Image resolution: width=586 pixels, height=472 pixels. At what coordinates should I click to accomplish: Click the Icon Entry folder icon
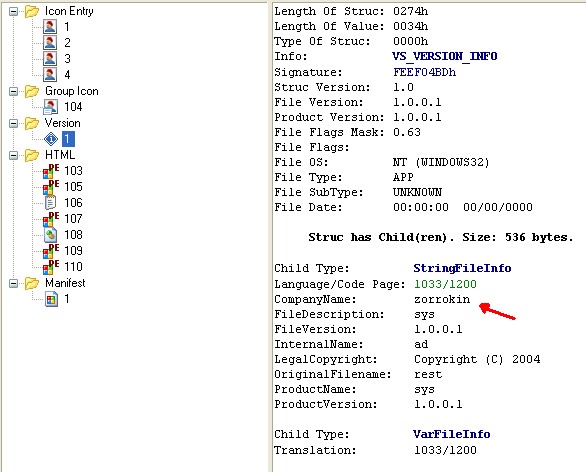click(32, 11)
